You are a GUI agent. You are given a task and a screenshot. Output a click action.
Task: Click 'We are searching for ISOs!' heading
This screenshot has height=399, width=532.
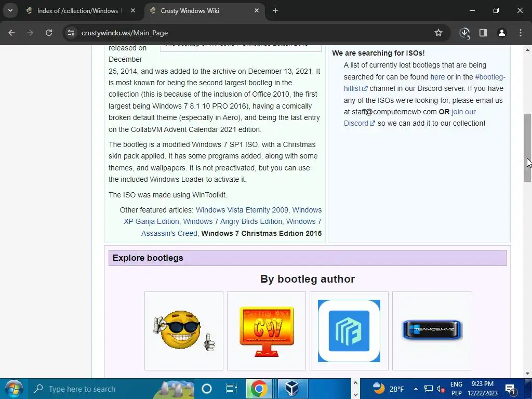point(378,53)
